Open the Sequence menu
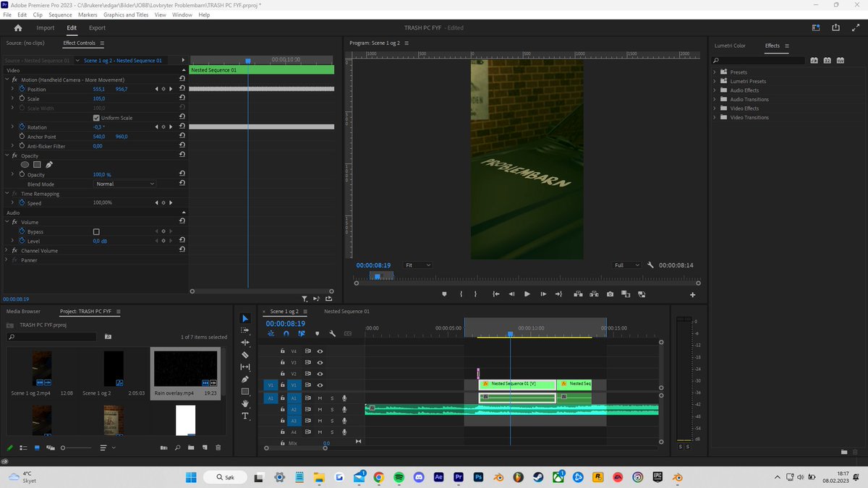The image size is (868, 488). click(60, 14)
